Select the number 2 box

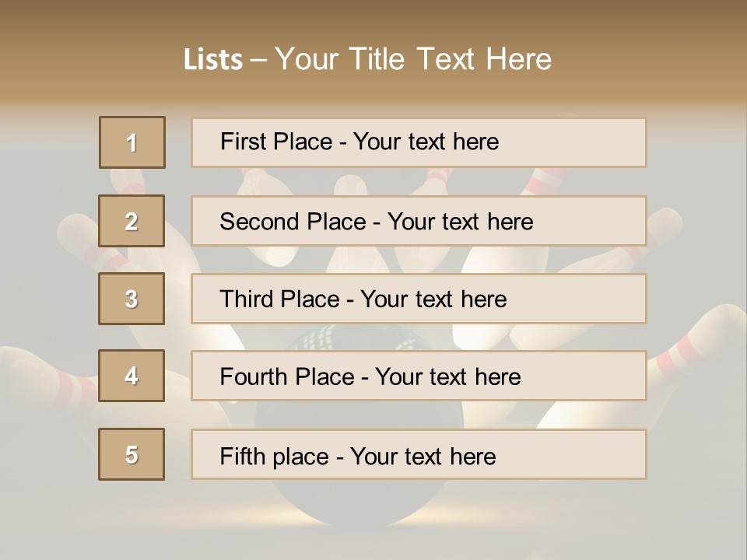pyautogui.click(x=132, y=221)
